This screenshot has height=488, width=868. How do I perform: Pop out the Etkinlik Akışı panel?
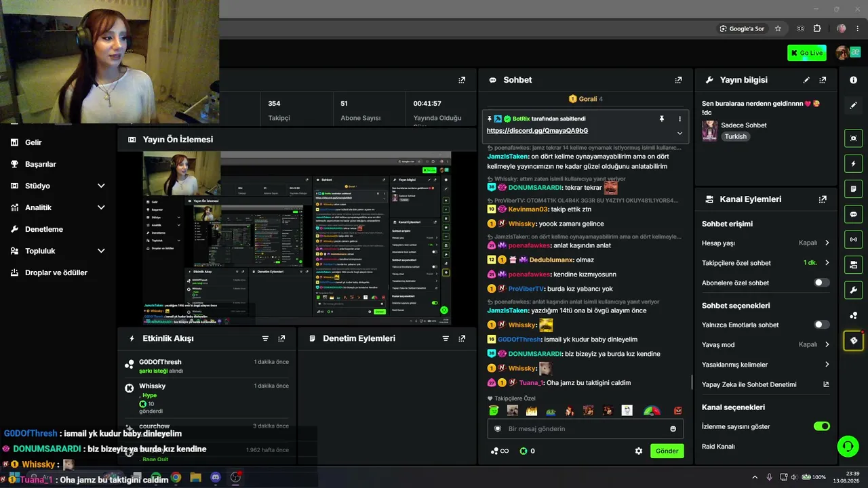coord(281,338)
